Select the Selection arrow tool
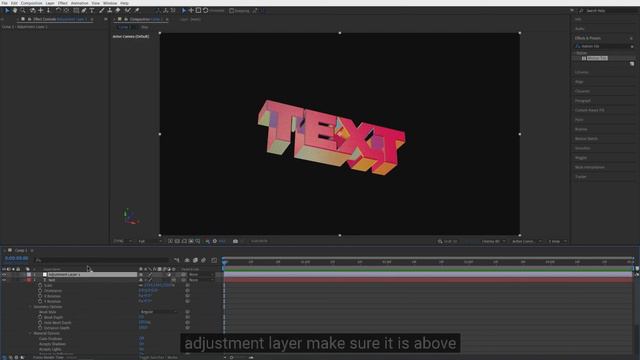This screenshot has height=360, width=640. 7,11
